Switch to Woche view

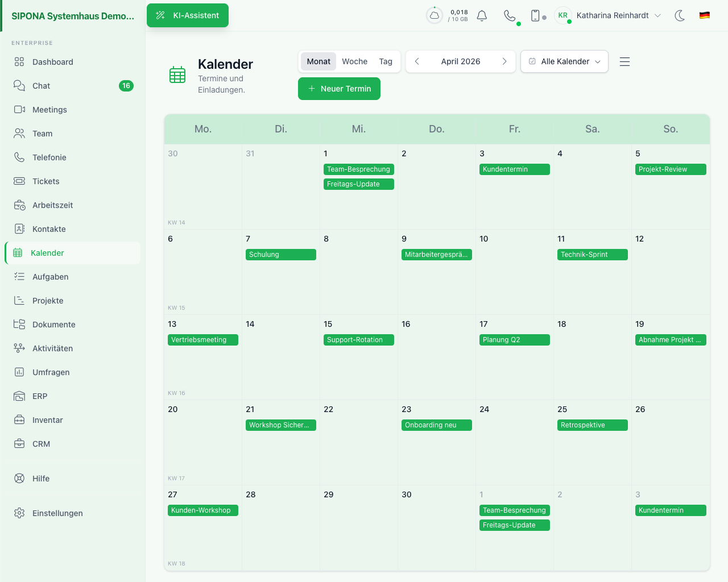pos(355,61)
